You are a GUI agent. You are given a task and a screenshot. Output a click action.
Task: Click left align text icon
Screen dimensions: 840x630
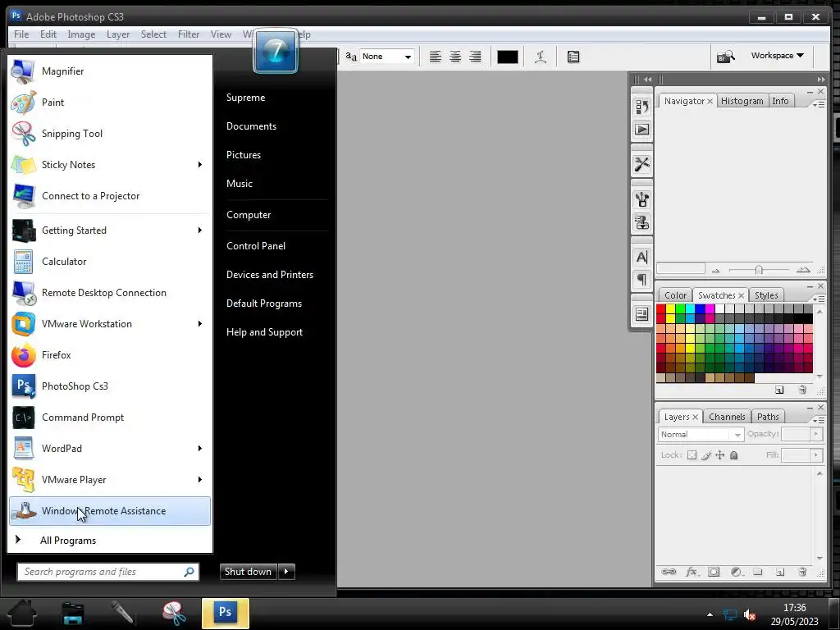click(x=436, y=57)
